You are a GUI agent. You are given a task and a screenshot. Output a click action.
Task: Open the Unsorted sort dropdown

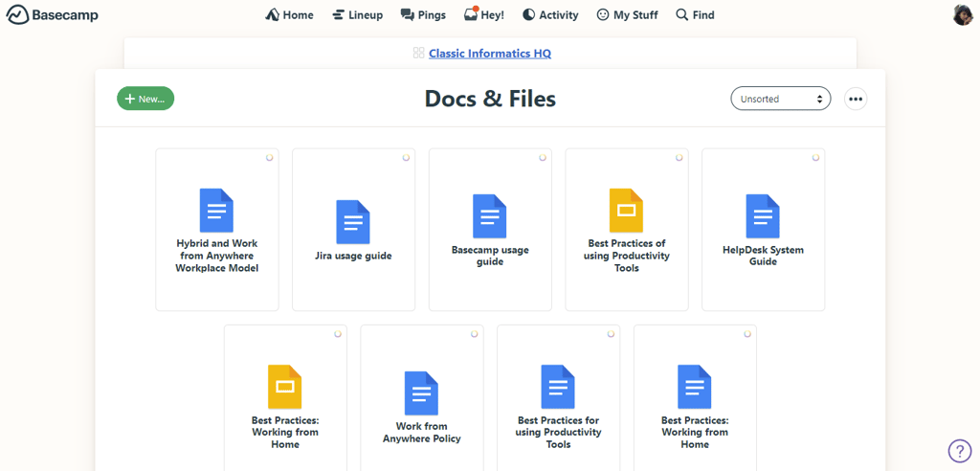780,99
